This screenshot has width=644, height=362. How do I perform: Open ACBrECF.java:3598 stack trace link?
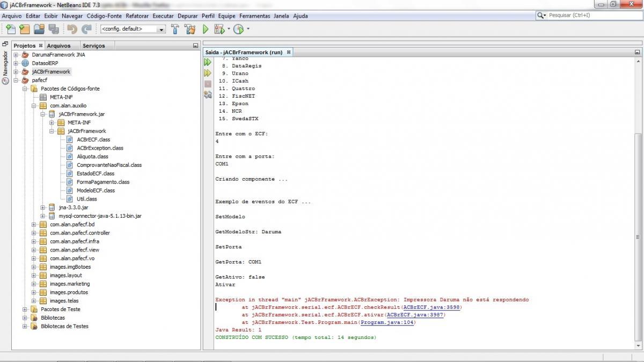tap(431, 307)
